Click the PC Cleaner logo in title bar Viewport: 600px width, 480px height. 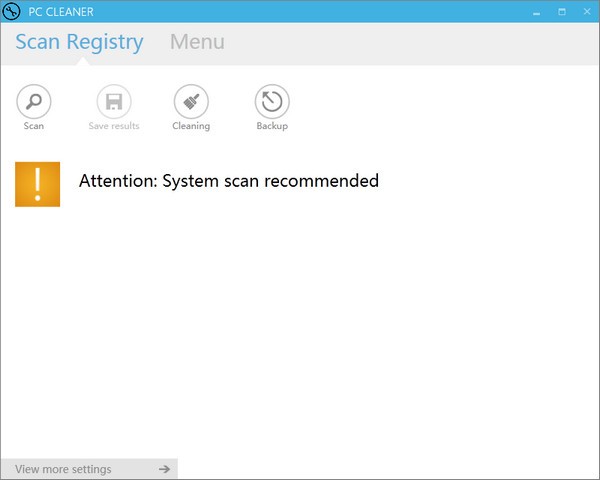tap(13, 12)
